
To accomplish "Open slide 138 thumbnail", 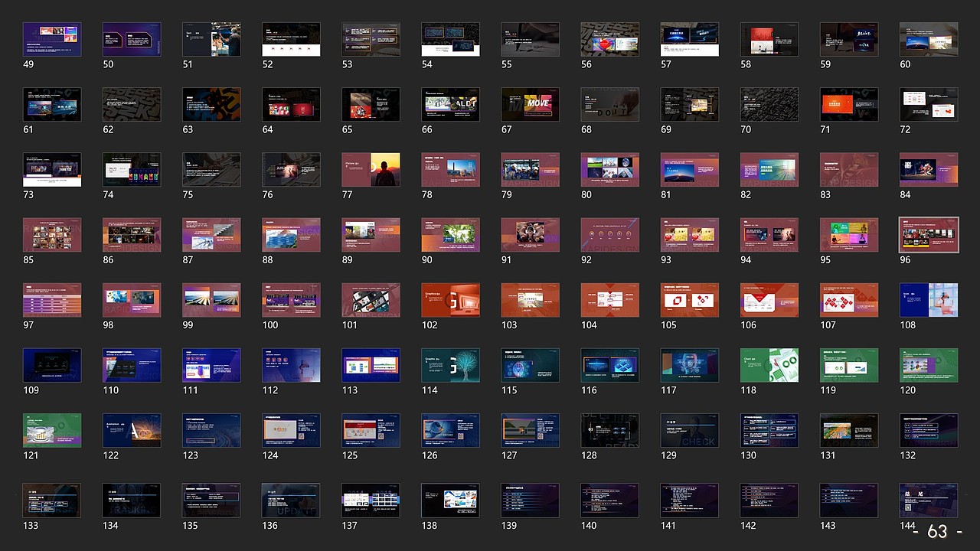I will (x=450, y=500).
